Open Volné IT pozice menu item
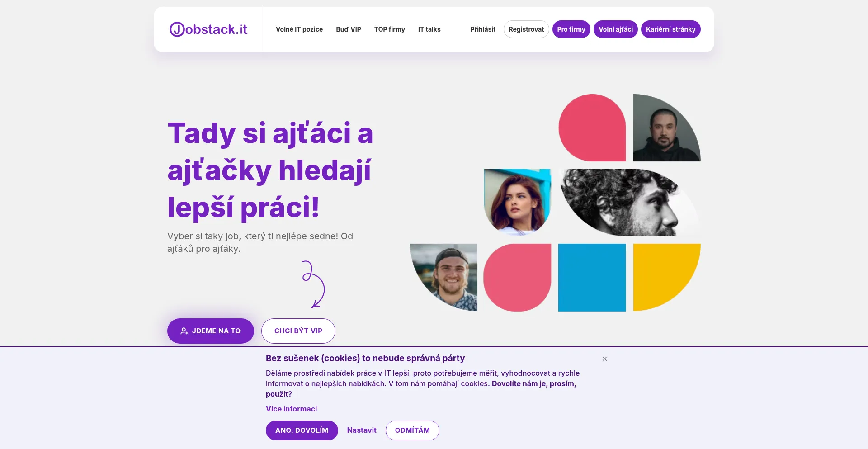Screen dimensions: 868x449 pyautogui.click(x=299, y=29)
